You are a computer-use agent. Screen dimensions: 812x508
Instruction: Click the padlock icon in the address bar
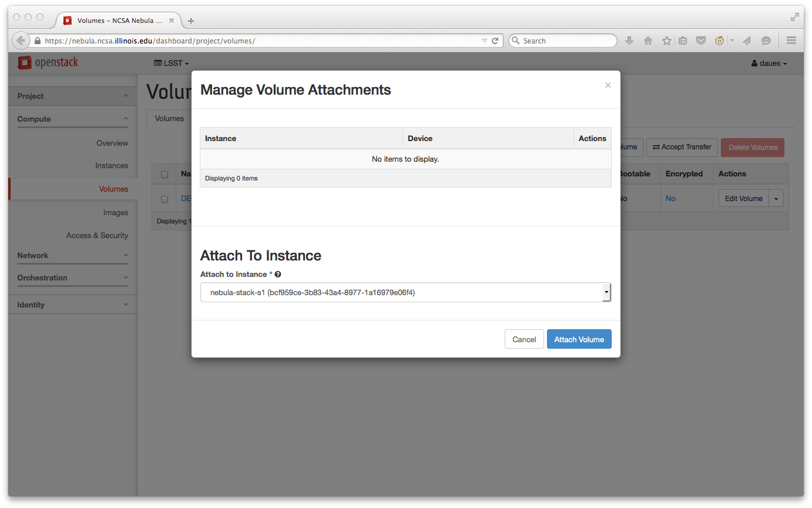click(38, 41)
